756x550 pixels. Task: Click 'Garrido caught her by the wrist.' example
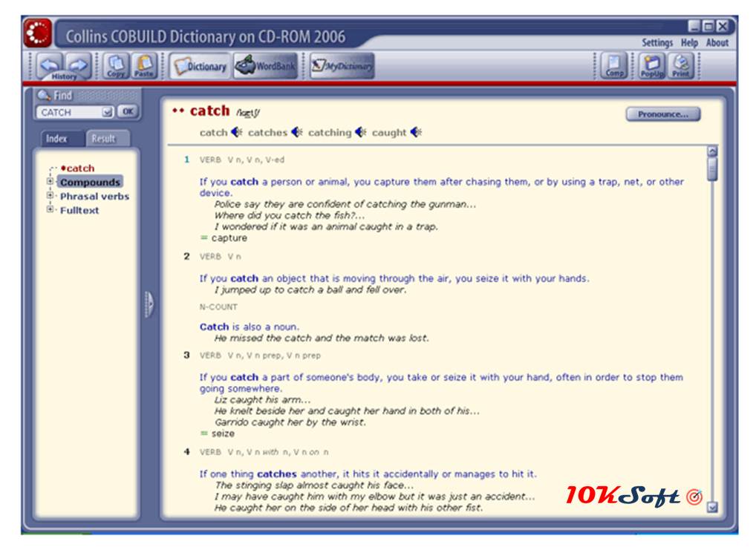(x=290, y=422)
